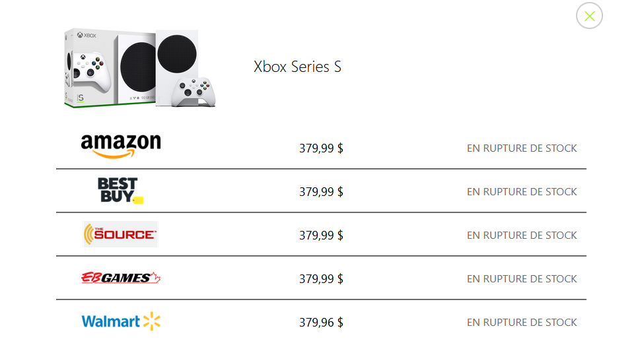
Task: Click the yellow spark in Walmart logo
Action: (x=153, y=321)
